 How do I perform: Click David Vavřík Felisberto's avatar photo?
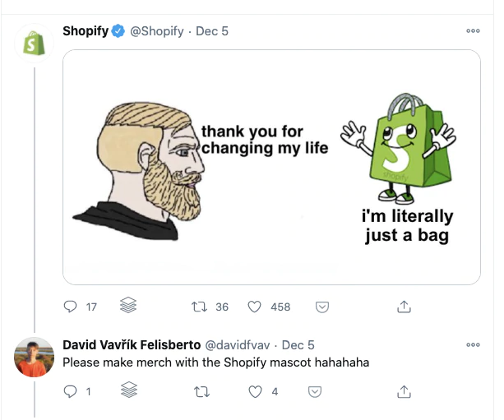[x=35, y=358]
